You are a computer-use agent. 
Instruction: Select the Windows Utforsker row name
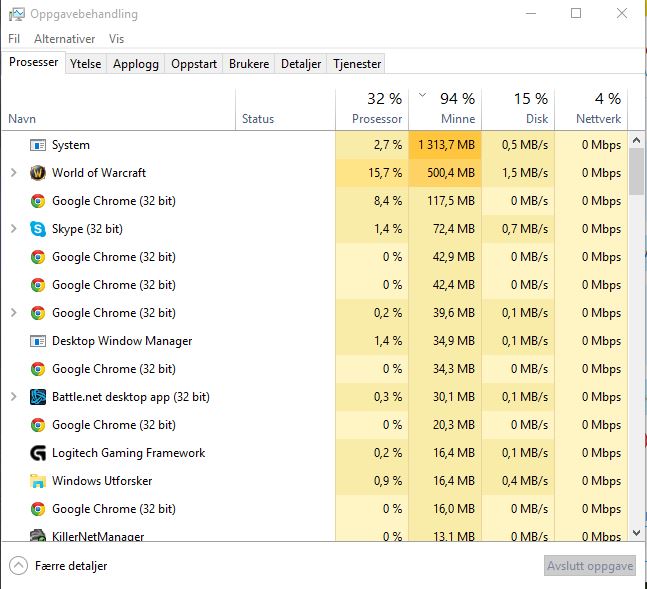102,481
